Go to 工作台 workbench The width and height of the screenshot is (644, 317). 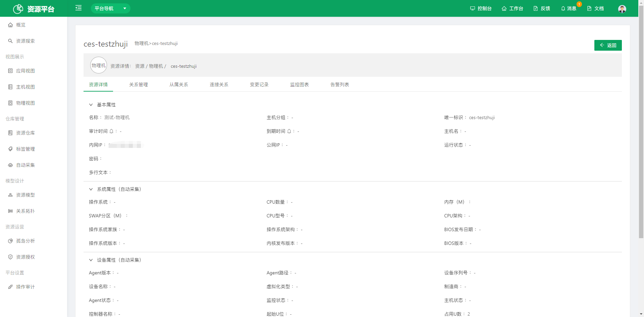[x=512, y=8]
